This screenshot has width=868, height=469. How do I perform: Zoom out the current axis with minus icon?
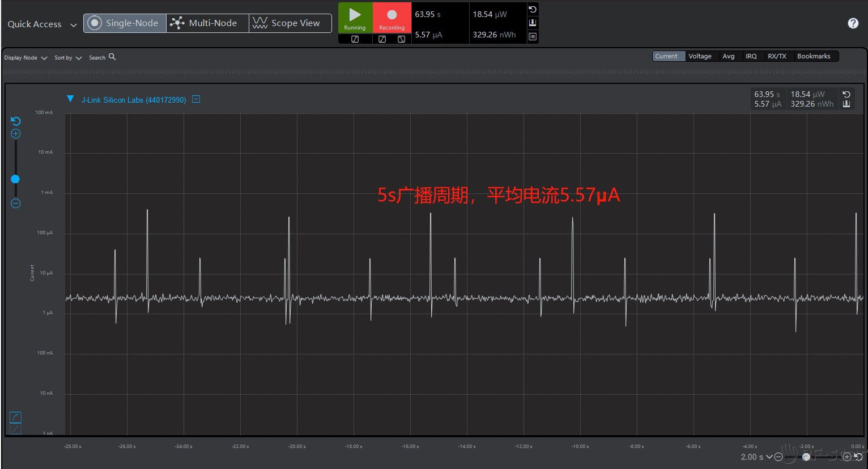[x=16, y=204]
